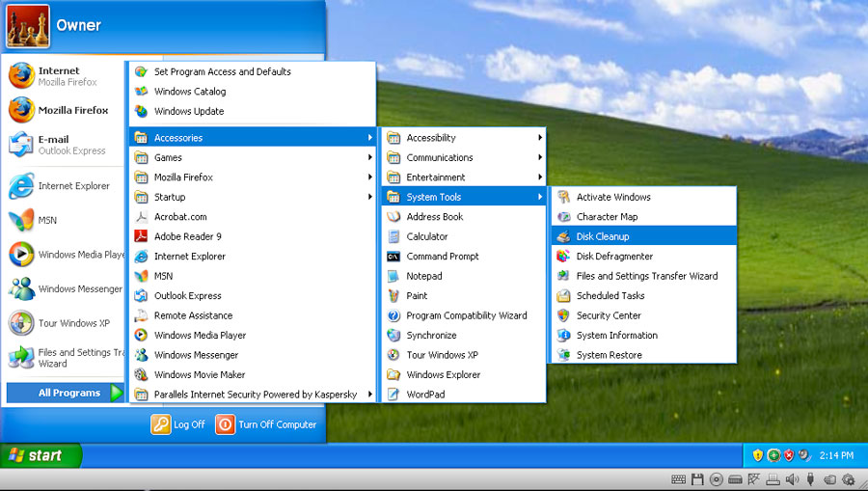The height and width of the screenshot is (491, 868).
Task: Click the WordPad icon
Action: tap(393, 395)
